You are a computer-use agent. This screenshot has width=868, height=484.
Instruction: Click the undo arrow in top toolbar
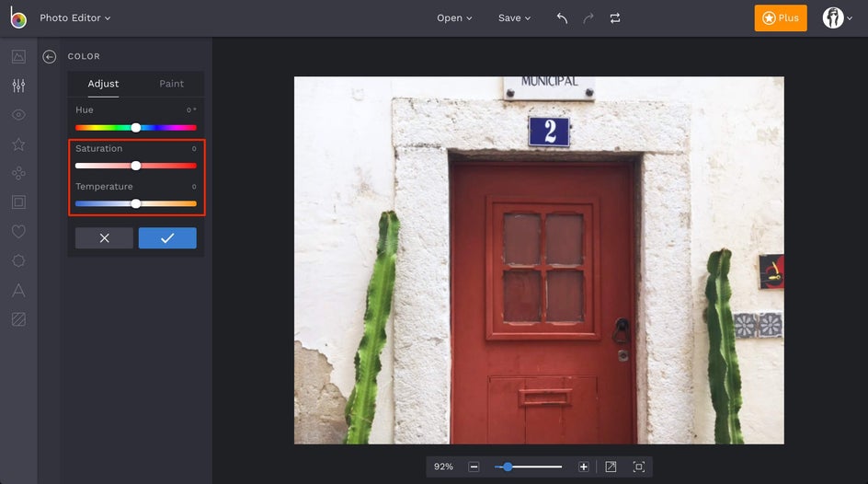(562, 18)
